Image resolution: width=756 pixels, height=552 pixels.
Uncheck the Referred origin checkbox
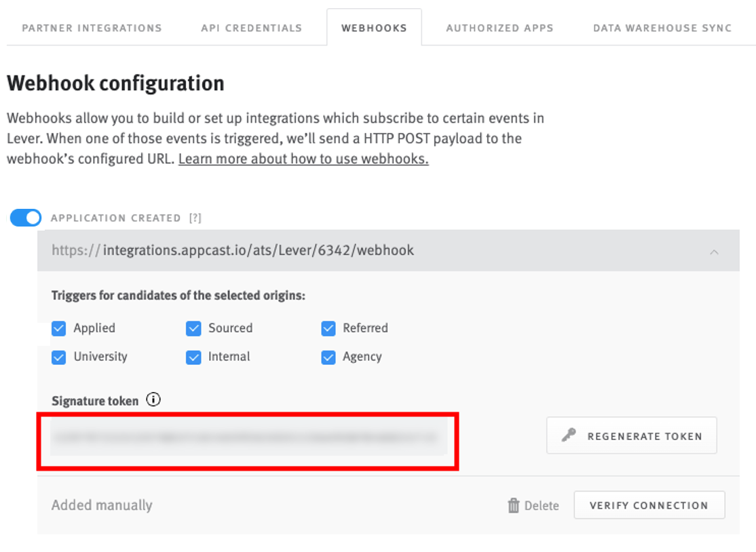click(x=328, y=328)
